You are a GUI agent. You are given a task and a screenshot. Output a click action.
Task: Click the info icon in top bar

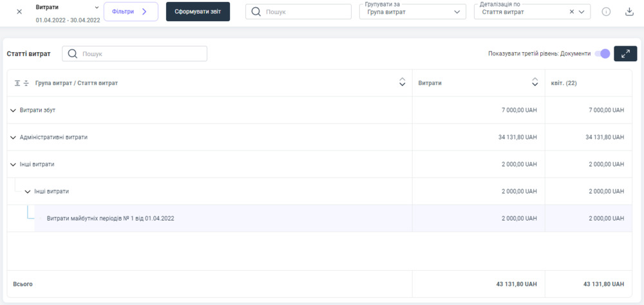tap(606, 12)
